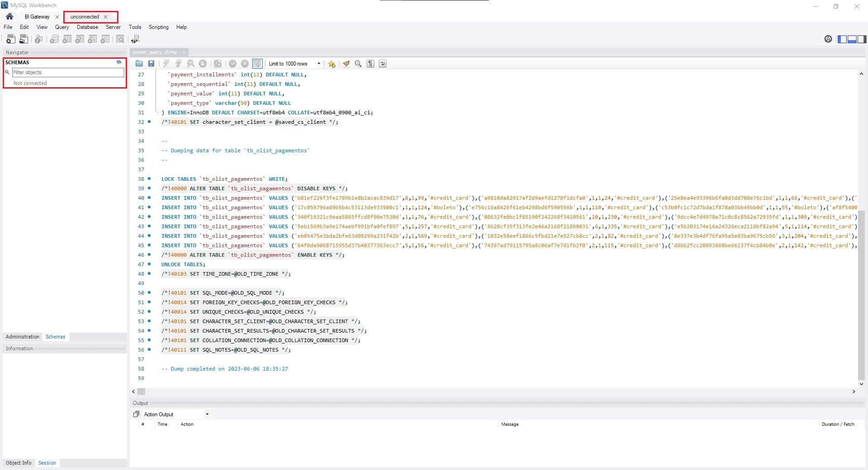Open the Scripting menu
Screen dimensions: 868x470
coord(159,27)
